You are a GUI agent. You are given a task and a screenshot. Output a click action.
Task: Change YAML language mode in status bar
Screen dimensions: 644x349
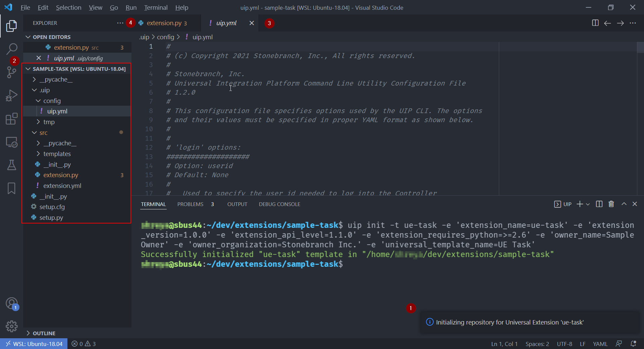[600, 344]
